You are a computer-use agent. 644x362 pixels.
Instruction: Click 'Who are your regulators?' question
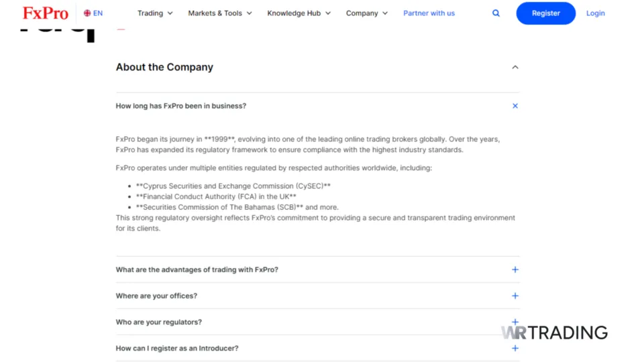[x=158, y=322]
